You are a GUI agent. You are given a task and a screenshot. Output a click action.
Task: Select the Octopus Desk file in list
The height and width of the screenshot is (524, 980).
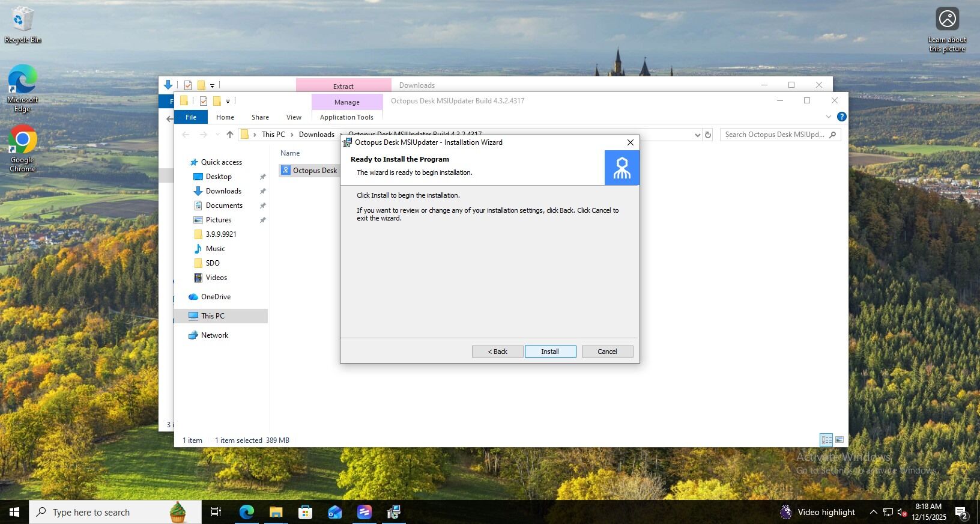(x=309, y=171)
